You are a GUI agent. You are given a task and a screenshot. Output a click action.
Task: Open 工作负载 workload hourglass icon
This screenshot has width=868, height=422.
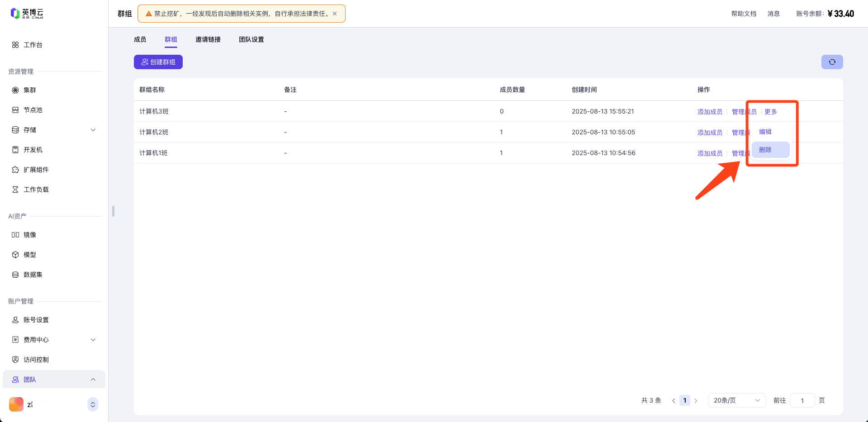pos(15,190)
